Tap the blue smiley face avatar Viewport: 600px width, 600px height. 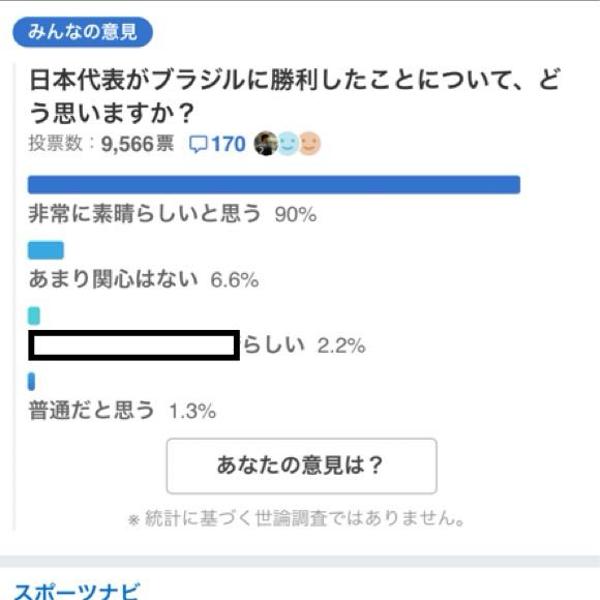(288, 144)
